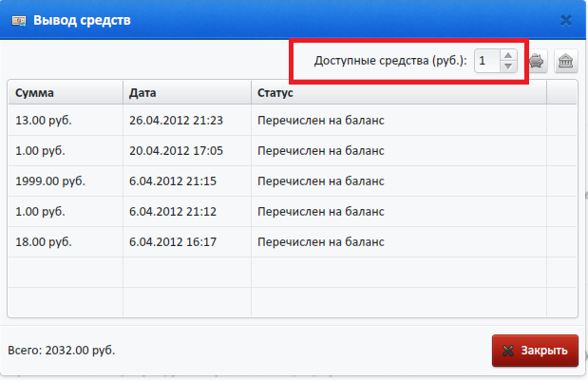Sort by the Статус column header

399,92
